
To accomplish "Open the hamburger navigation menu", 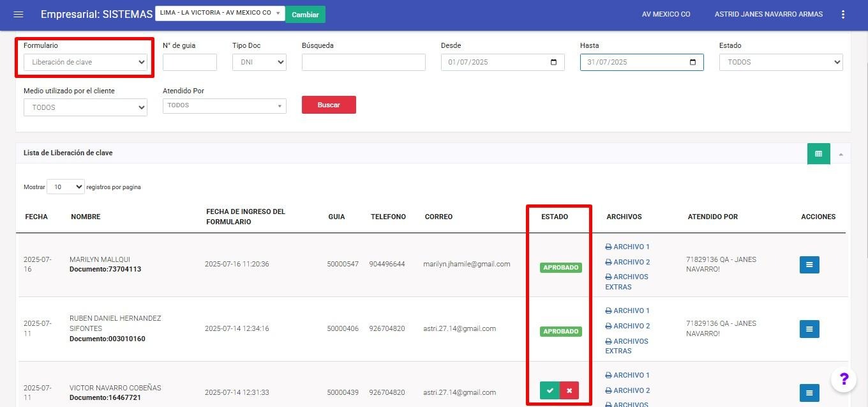I will 19,15.
